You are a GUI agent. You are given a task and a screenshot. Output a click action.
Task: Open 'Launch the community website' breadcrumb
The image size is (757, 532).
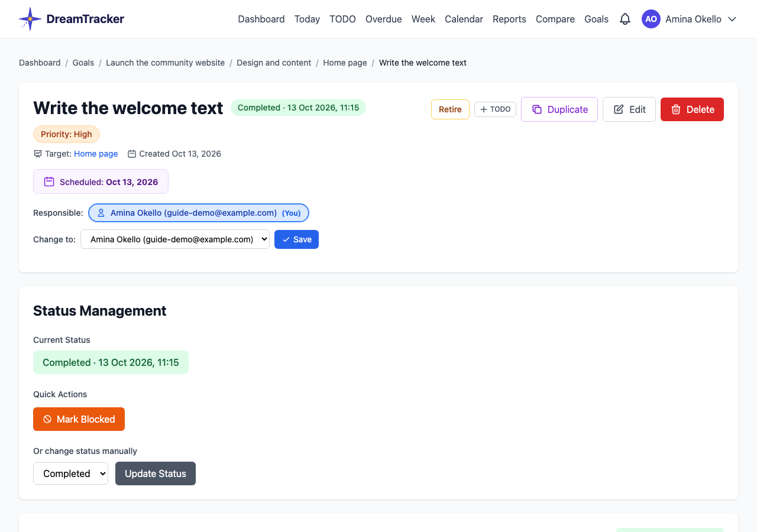(x=165, y=63)
